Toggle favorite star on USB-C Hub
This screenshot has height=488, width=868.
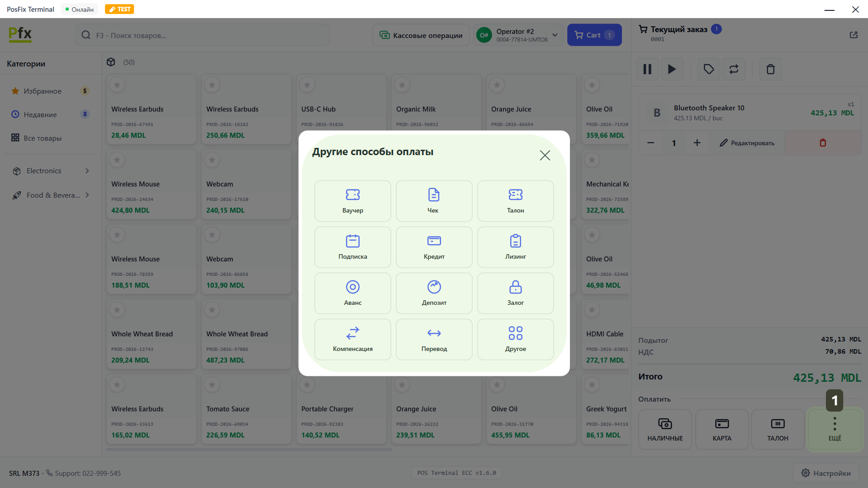[307, 85]
